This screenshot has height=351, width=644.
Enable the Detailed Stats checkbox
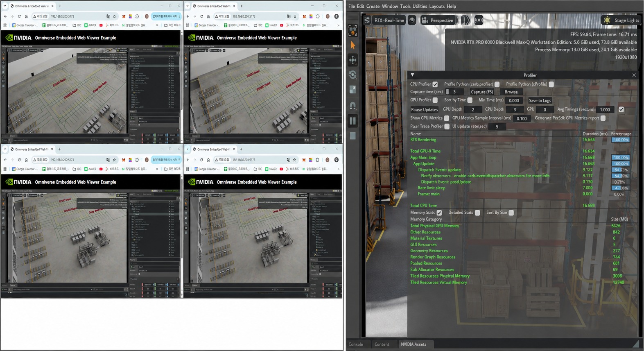[477, 213]
